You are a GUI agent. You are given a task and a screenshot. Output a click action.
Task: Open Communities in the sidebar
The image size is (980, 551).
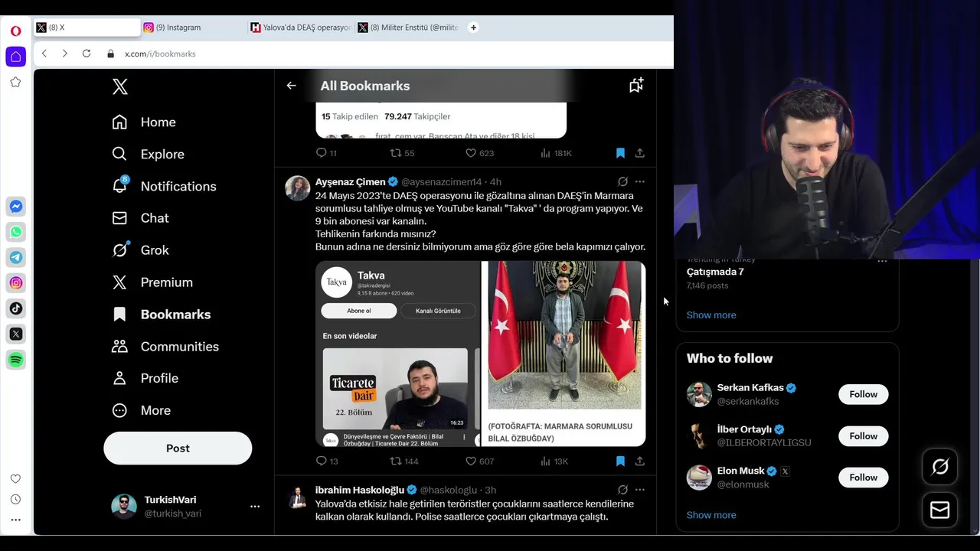pyautogui.click(x=165, y=347)
